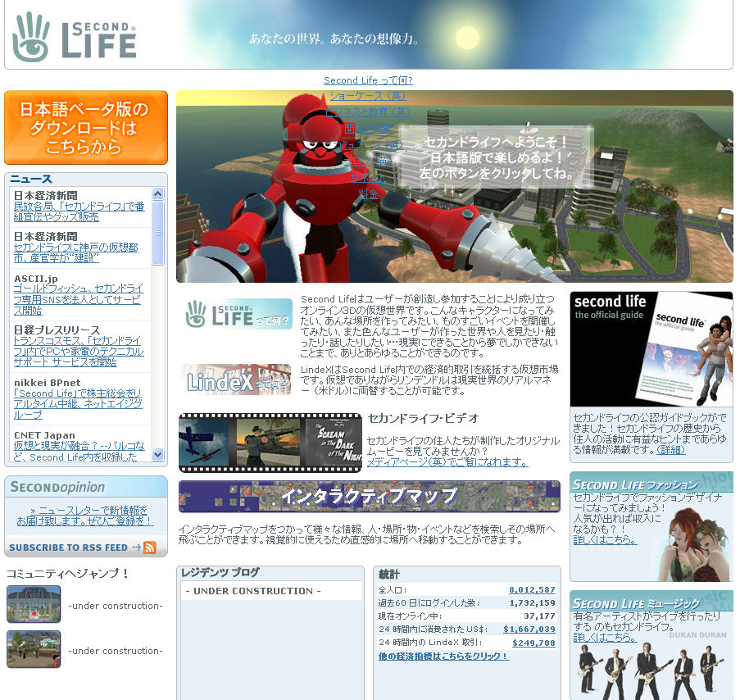
Task: Open the LindeX trades $249,708 link
Action: [533, 643]
